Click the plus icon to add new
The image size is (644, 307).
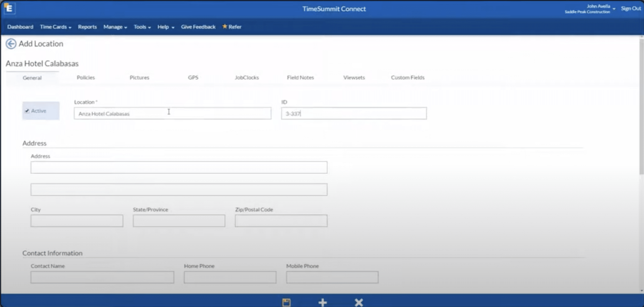coord(322,302)
